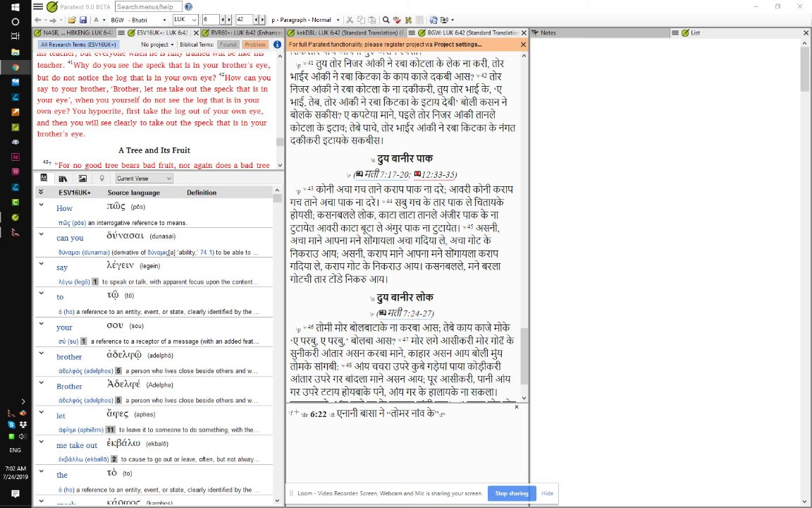This screenshot has height=508, width=812.
Task: Open the images tab icon in research pane
Action: [x=82, y=179]
